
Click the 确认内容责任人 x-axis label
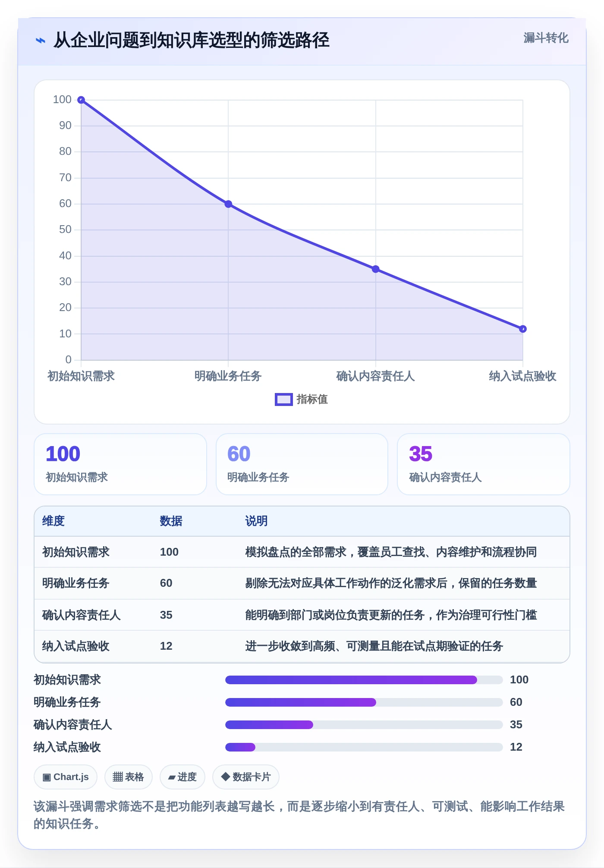[x=376, y=376]
